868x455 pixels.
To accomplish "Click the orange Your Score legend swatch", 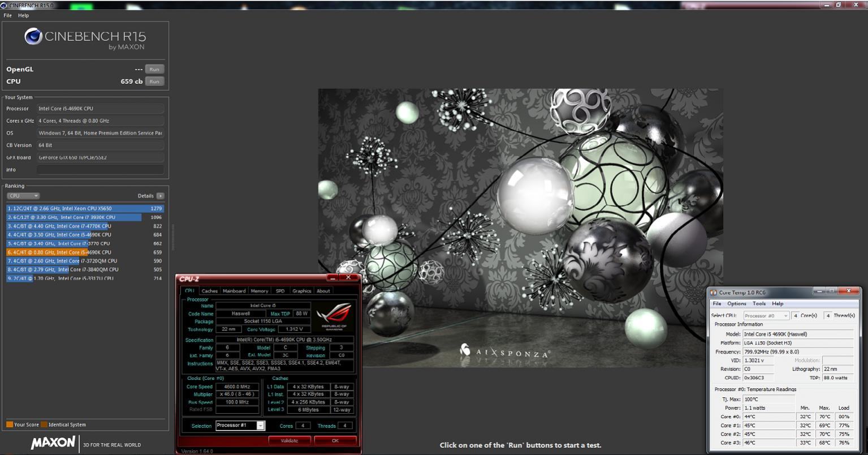I will point(9,424).
